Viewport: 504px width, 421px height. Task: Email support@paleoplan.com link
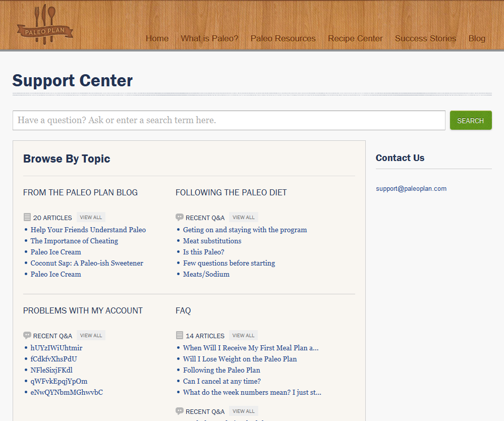click(x=411, y=189)
